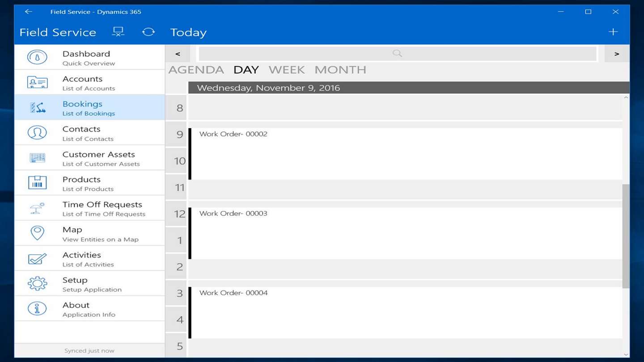Switch to the AGENDA view tab

(196, 70)
